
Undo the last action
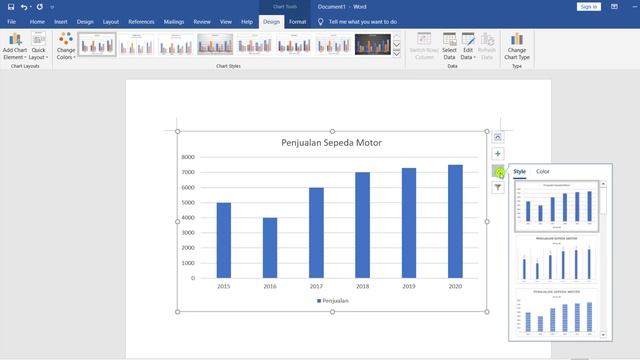tap(24, 7)
